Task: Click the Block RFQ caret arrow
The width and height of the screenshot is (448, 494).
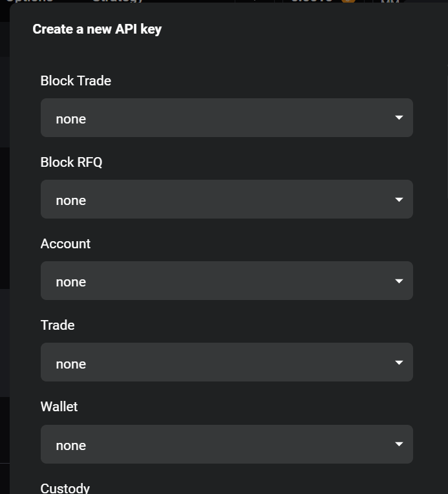Action: coord(399,199)
